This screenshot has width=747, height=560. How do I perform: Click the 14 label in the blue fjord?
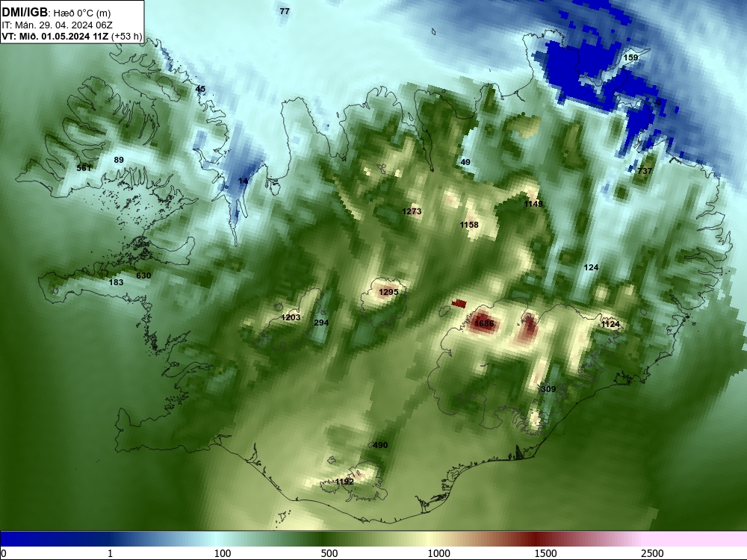click(243, 181)
